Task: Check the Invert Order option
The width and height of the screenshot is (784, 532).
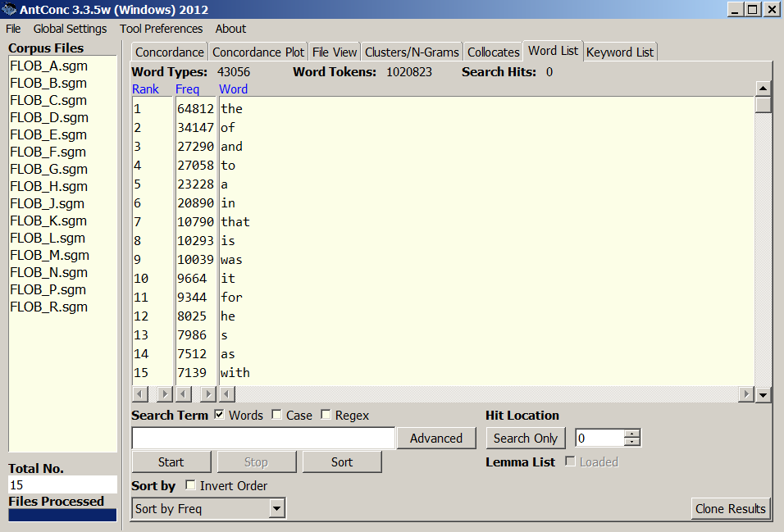Action: 191,485
